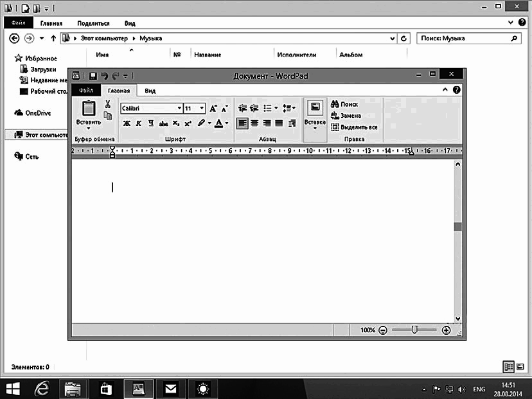This screenshot has height=399, width=532.
Task: Toggle underline (Ч) formatting
Action: 150,123
